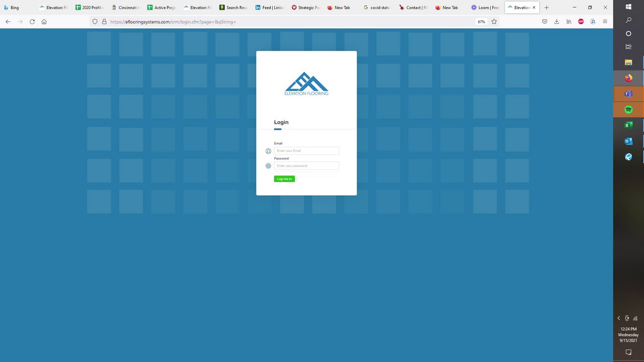Screen dimensions: 644x362
Task: Open Excel from the taskbar
Action: (628, 125)
